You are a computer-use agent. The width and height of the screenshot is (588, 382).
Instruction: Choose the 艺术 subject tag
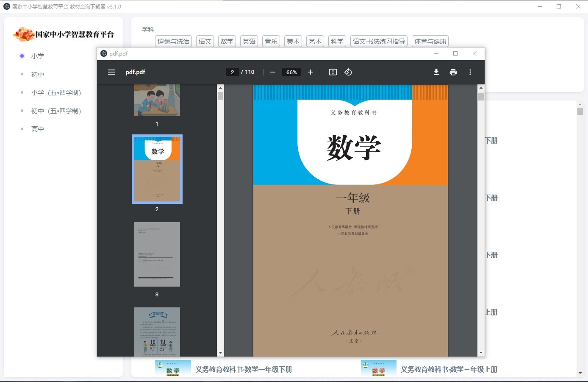coord(315,41)
